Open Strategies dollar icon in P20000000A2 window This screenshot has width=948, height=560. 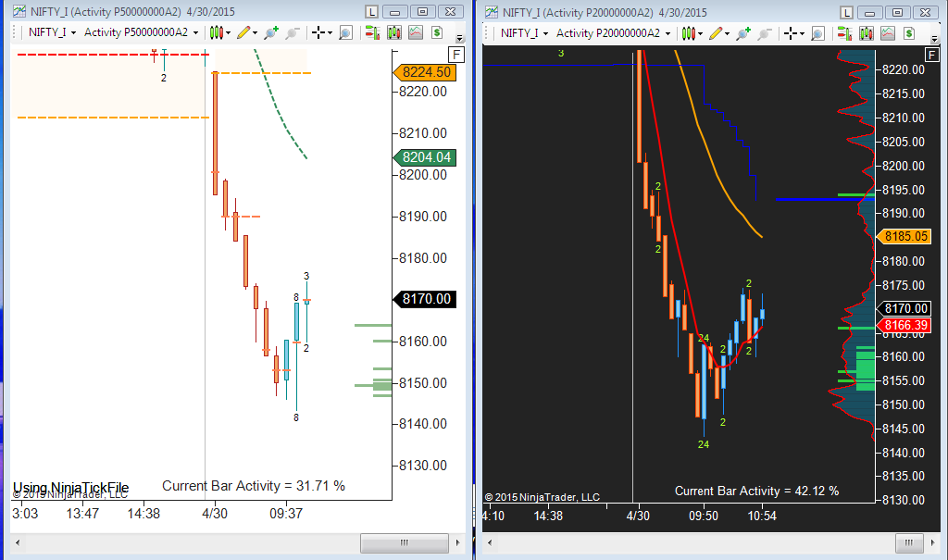click(909, 34)
